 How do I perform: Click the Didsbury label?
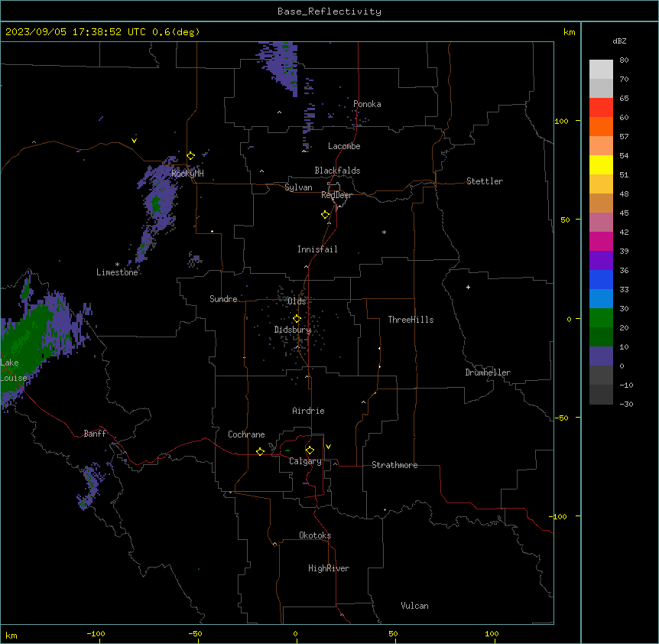[293, 330]
